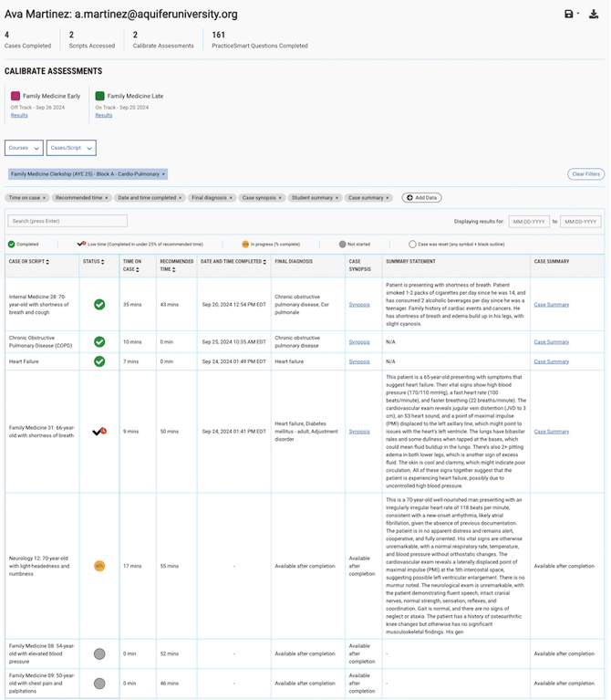Expand the Cases/Script dropdown
611x700 pixels.
(71, 148)
